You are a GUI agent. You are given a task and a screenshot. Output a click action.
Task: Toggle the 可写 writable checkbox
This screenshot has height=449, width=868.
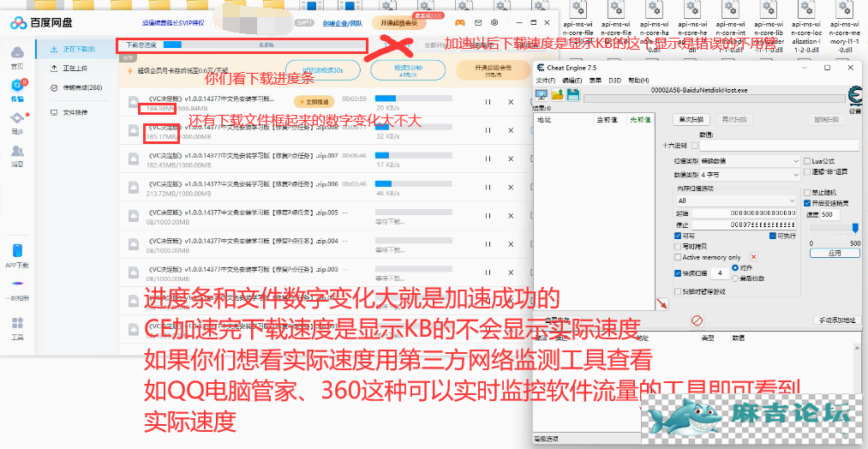tap(678, 236)
